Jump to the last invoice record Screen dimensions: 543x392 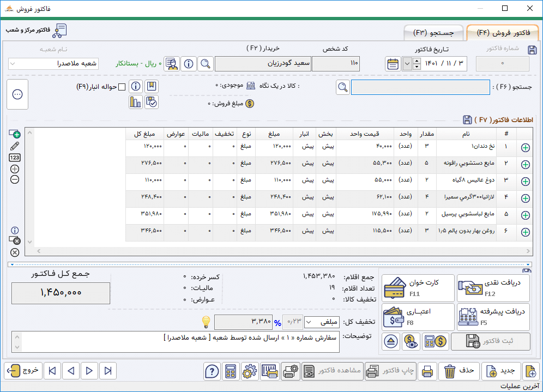point(108,371)
